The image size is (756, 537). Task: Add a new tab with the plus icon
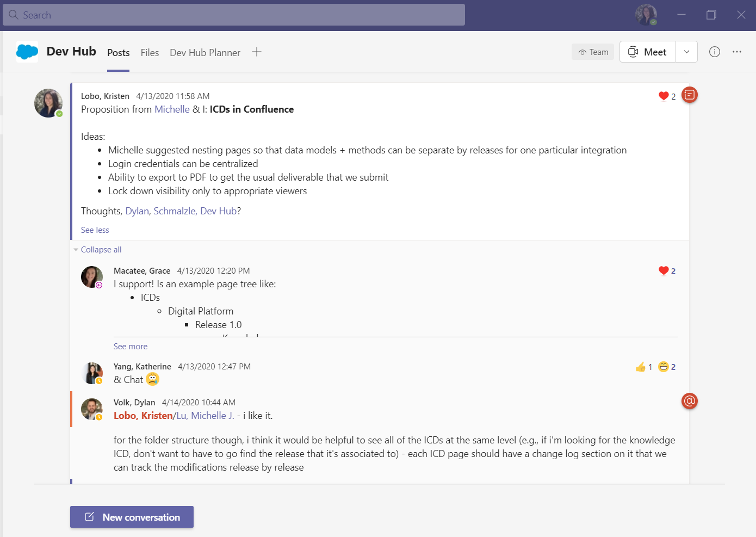click(257, 52)
